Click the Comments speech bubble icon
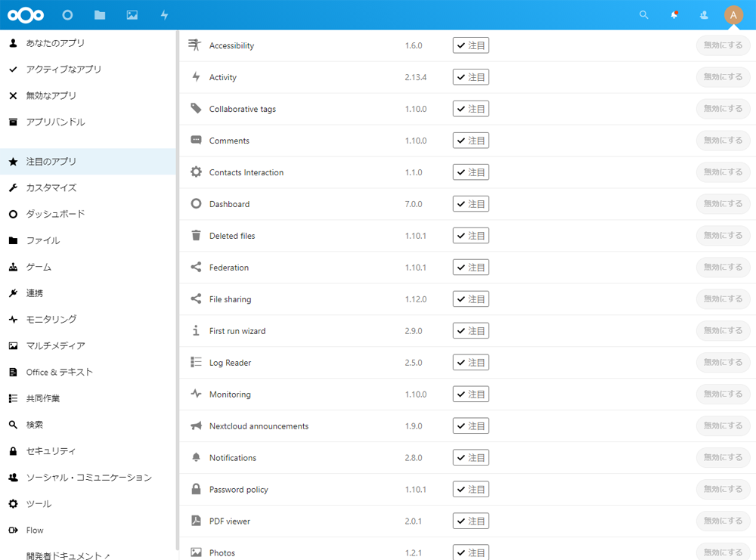This screenshot has width=756, height=560. click(x=196, y=141)
